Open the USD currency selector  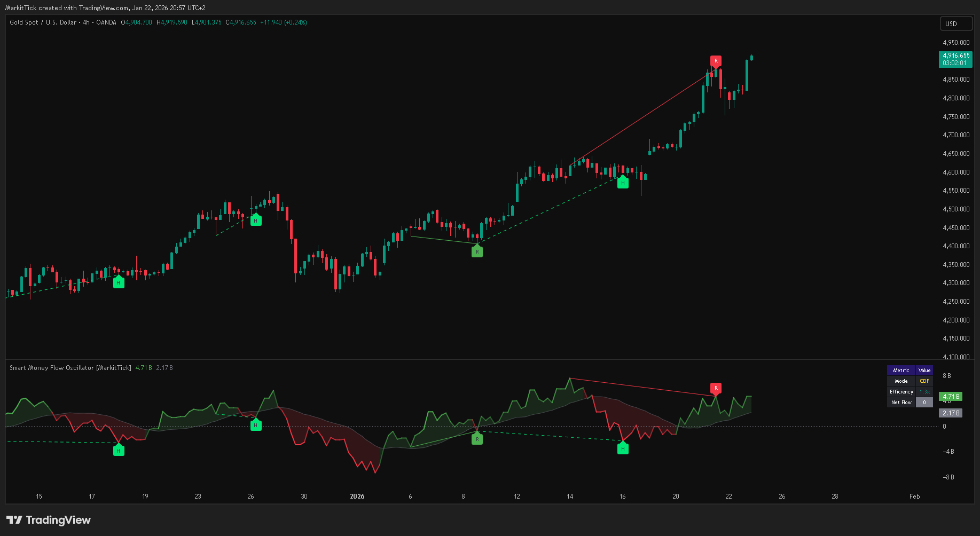[956, 23]
